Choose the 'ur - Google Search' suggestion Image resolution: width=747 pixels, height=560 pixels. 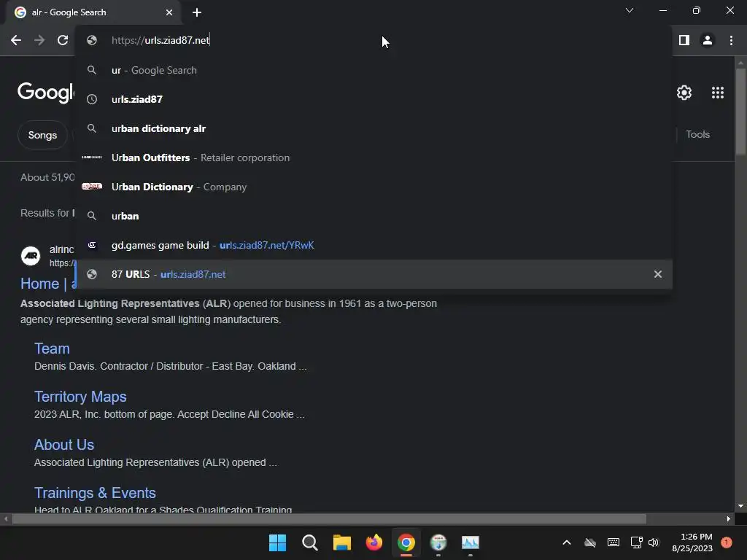[374, 70]
